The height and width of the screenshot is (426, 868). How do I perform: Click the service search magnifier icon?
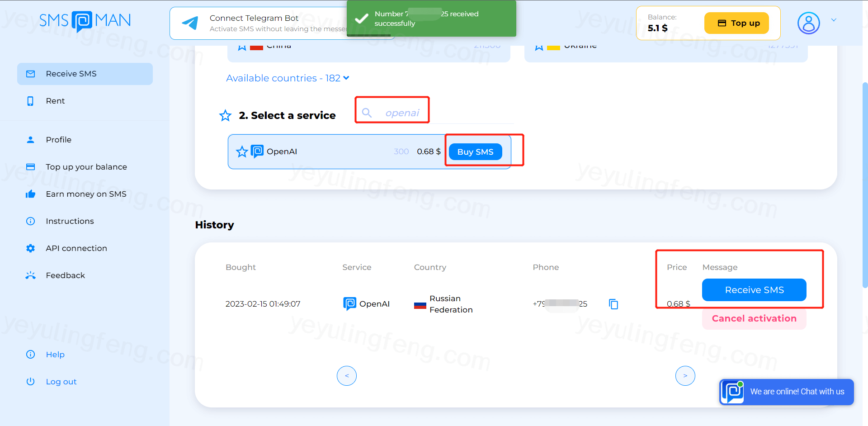click(x=367, y=113)
